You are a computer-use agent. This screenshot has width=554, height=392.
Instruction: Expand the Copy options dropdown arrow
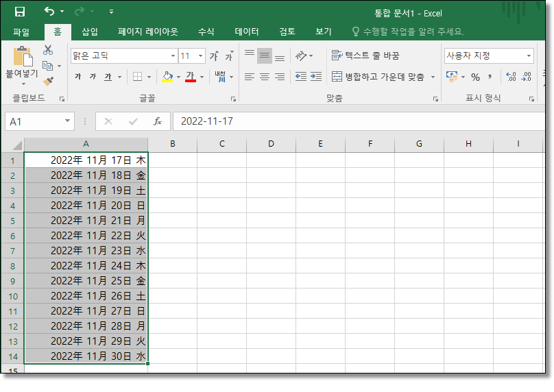pos(60,66)
